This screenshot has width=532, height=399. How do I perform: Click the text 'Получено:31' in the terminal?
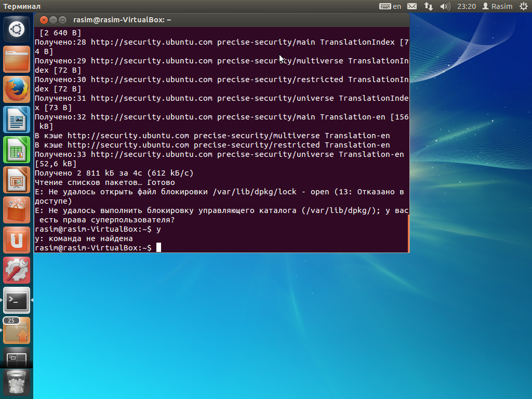(x=60, y=98)
